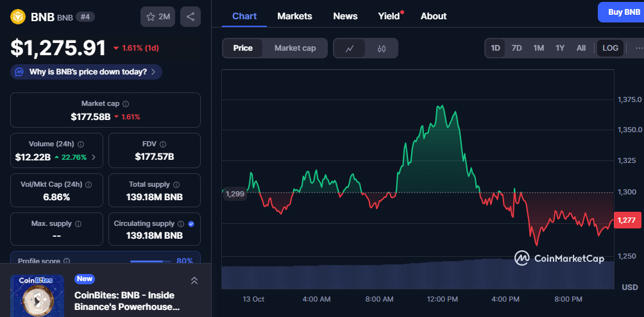Toggle the LOG scale button

[610, 48]
